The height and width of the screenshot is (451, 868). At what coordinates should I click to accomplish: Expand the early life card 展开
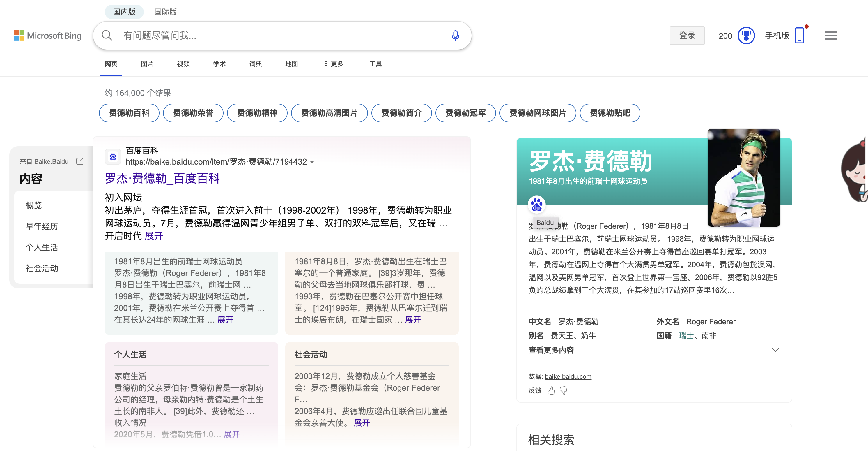413,319
